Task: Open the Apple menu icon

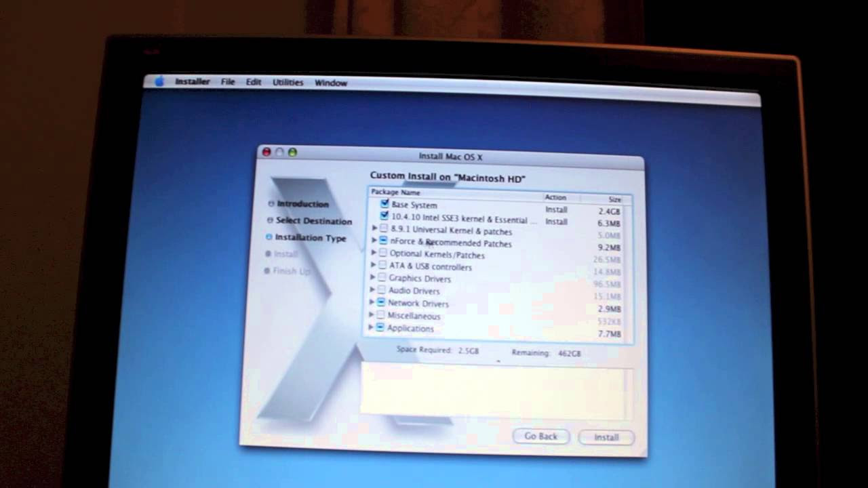Action: pos(159,81)
